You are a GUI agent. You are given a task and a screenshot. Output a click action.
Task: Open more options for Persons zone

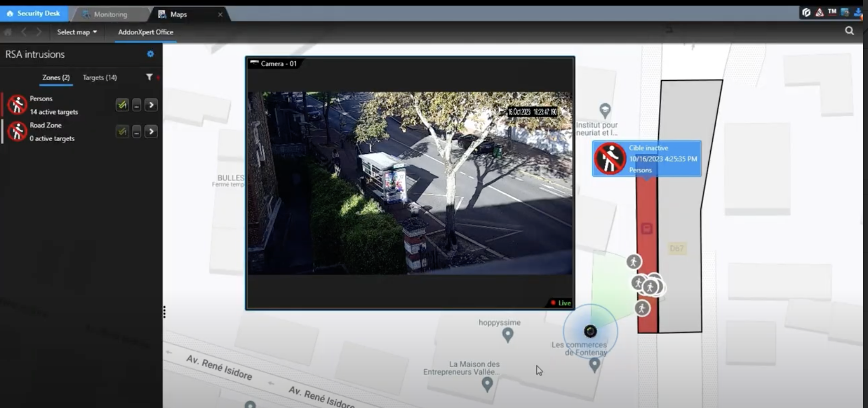137,105
